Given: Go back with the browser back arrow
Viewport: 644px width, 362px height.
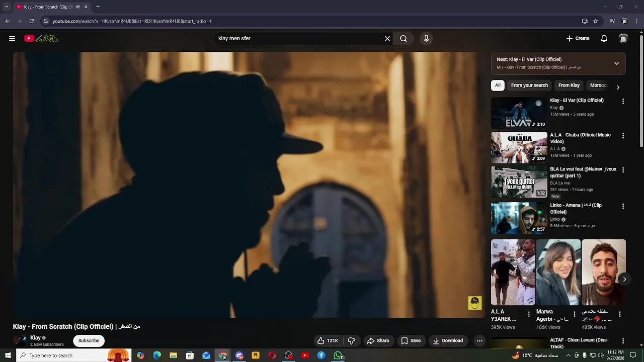Looking at the screenshot, I should click(7, 21).
